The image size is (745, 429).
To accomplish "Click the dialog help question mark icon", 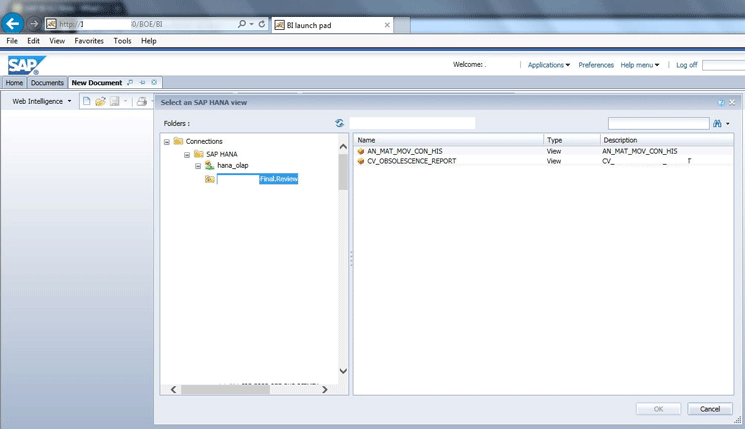I will point(721,103).
